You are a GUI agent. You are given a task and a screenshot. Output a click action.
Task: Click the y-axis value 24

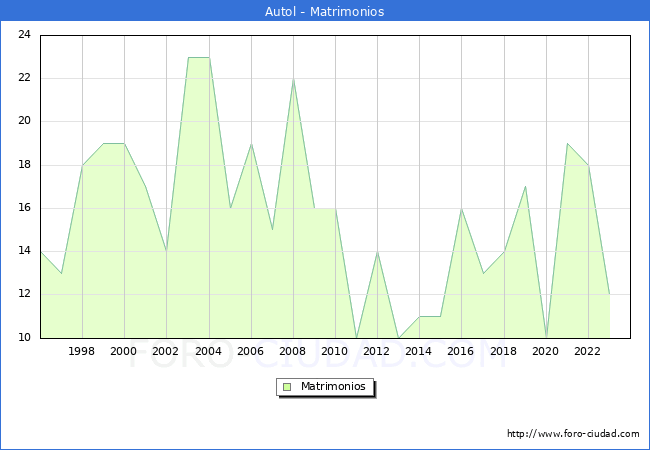[25, 35]
